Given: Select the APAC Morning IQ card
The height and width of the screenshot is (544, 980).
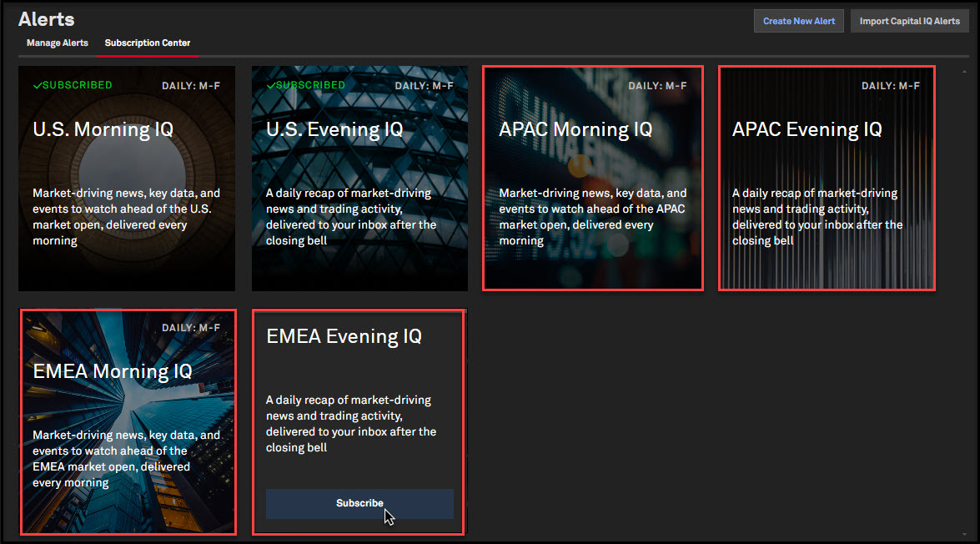Looking at the screenshot, I should [x=592, y=179].
